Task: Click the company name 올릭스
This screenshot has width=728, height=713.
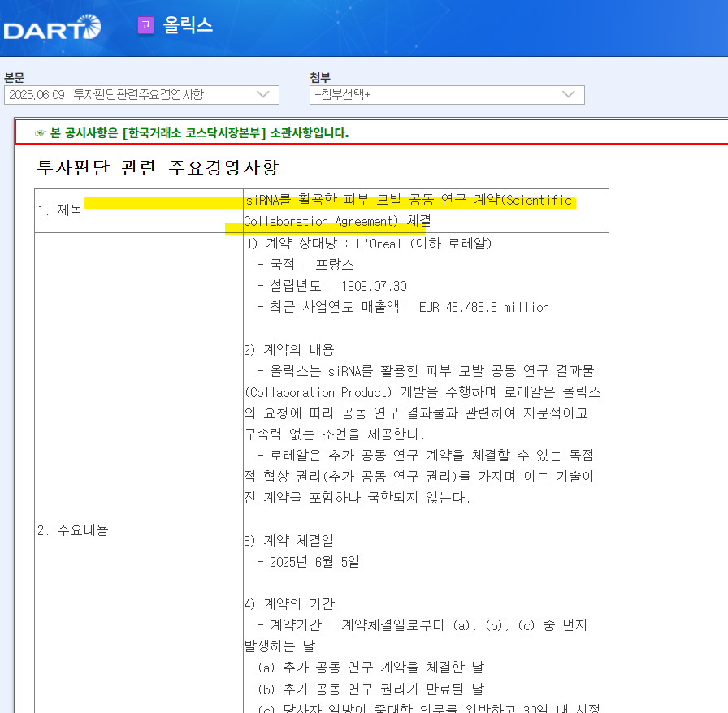Action: 188,25
